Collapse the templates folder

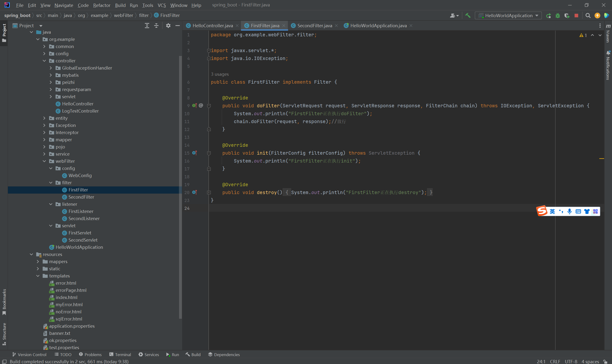(38, 276)
